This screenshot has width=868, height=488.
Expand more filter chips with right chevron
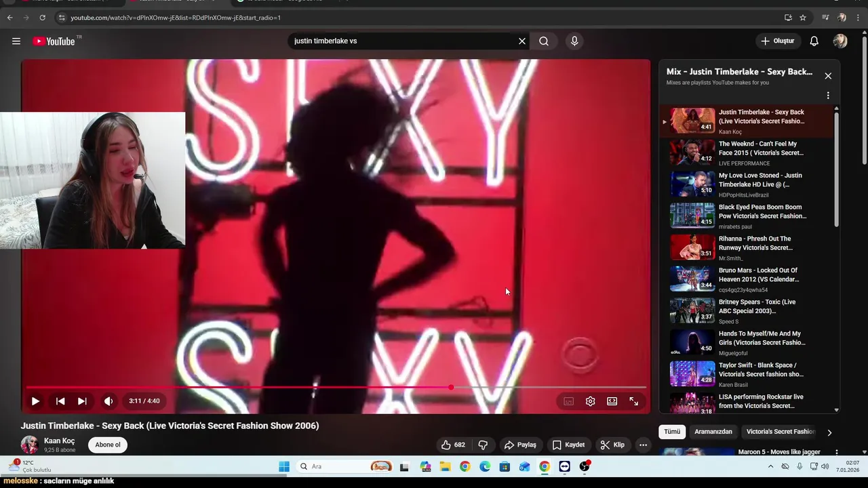(829, 432)
